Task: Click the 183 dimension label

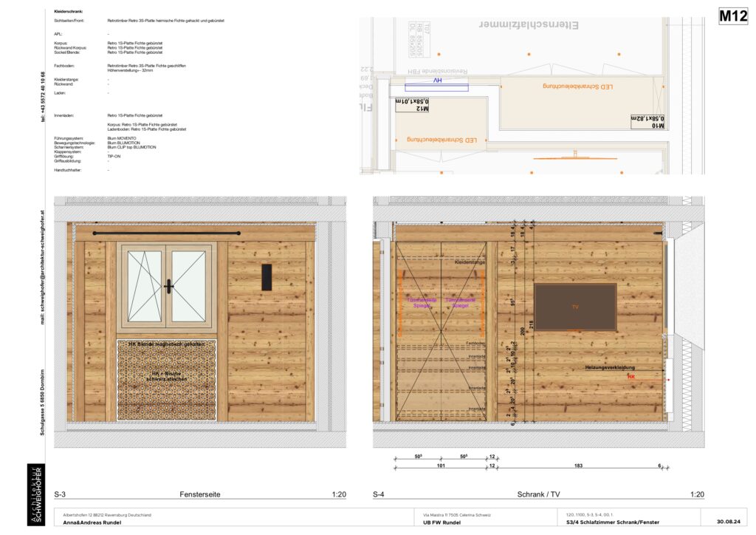Action: click(x=577, y=466)
